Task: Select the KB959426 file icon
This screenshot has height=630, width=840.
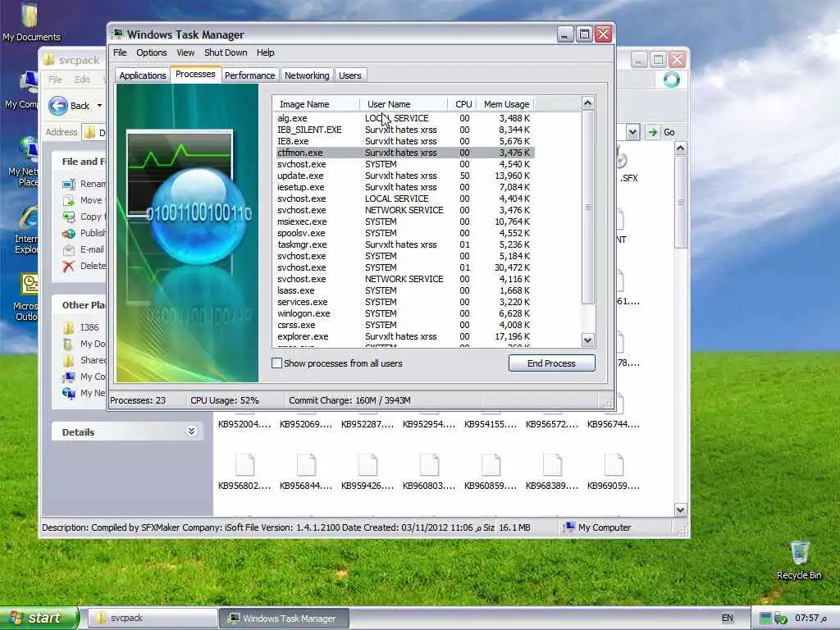Action: (x=368, y=464)
